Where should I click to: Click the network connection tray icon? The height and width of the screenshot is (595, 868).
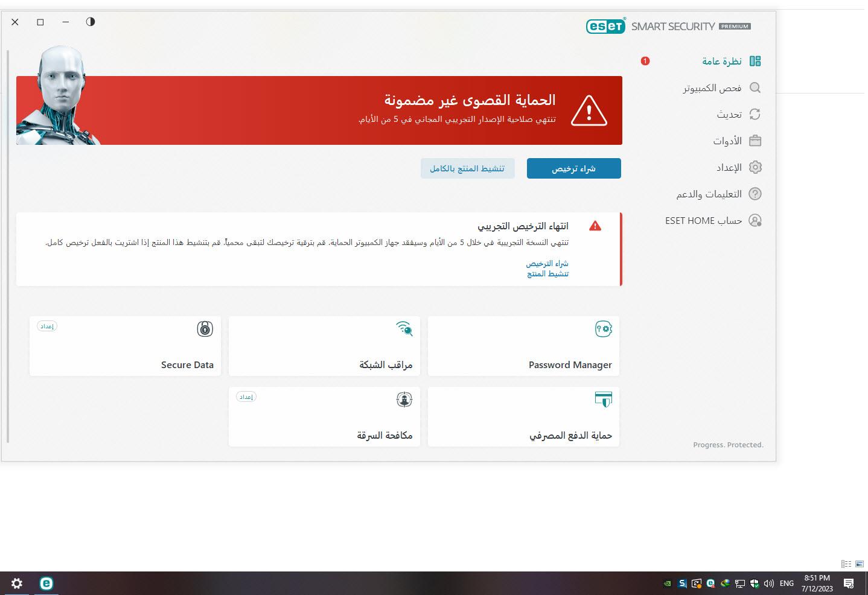pyautogui.click(x=740, y=584)
